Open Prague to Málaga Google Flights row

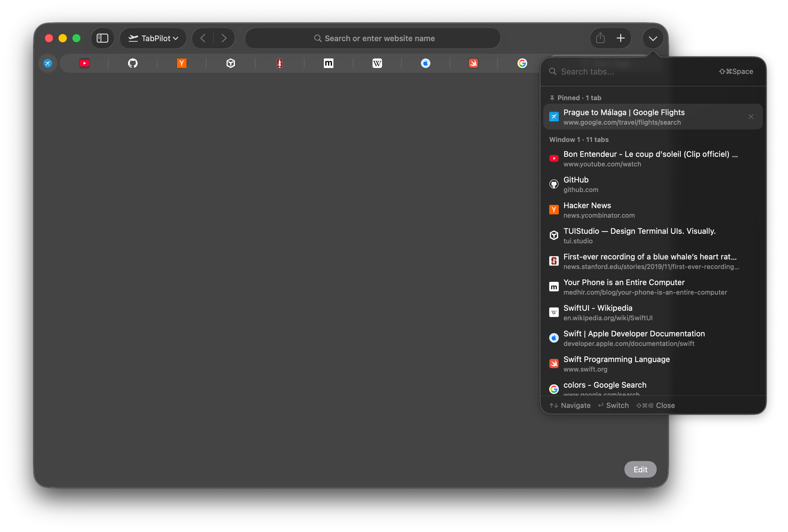pyautogui.click(x=653, y=117)
